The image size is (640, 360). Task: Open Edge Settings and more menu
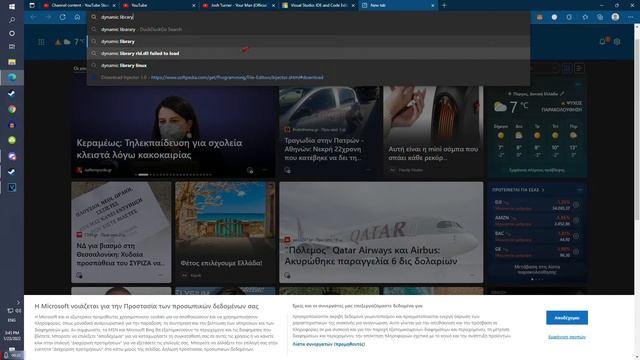point(630,17)
